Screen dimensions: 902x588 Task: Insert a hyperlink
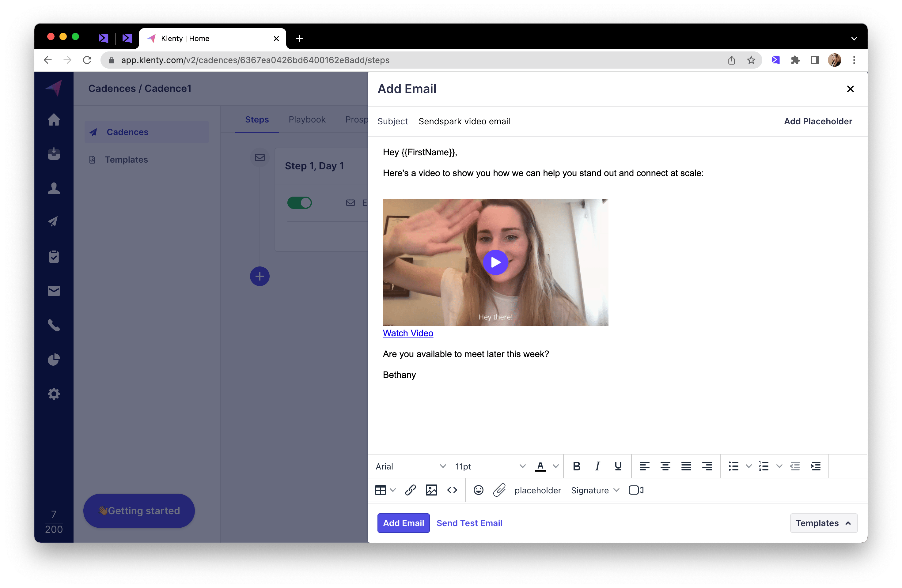[411, 490]
